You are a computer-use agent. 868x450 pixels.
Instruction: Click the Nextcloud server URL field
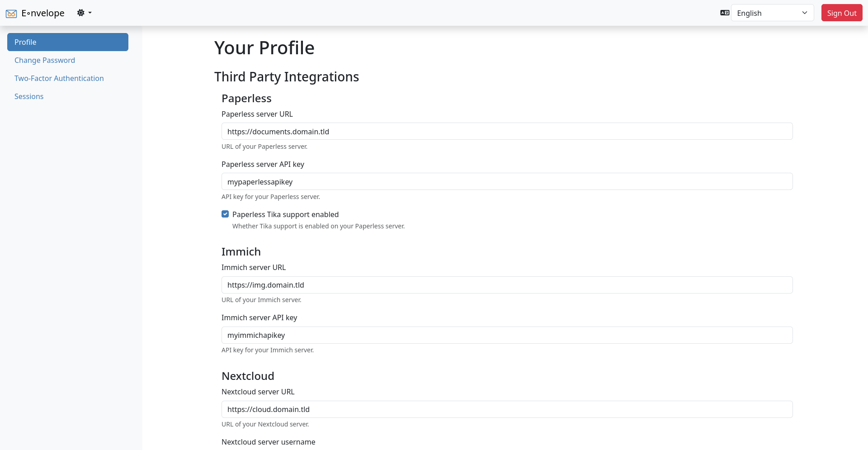click(506, 409)
